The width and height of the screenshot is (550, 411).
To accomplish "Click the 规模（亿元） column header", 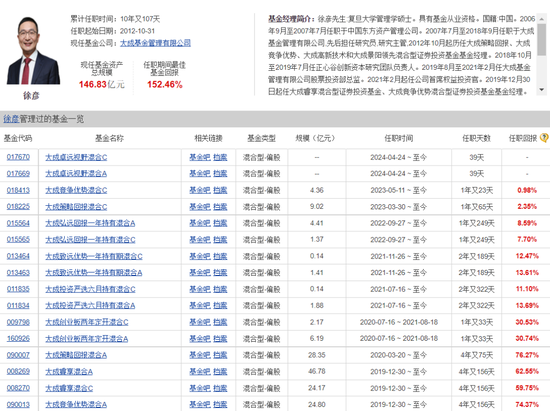I will coord(315,138).
